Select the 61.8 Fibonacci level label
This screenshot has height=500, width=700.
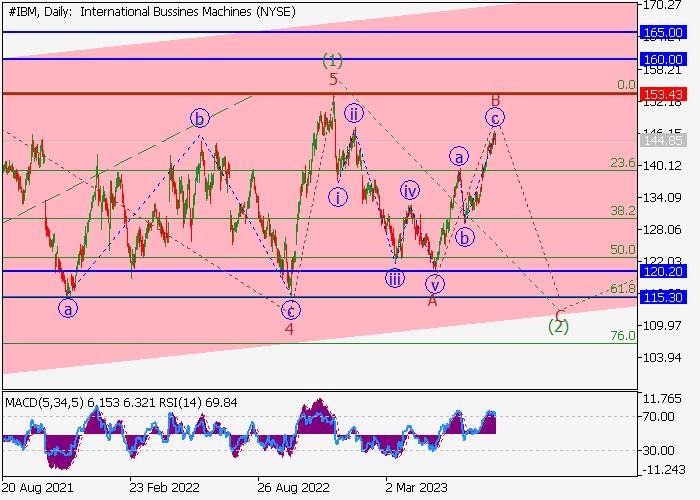tap(623, 289)
